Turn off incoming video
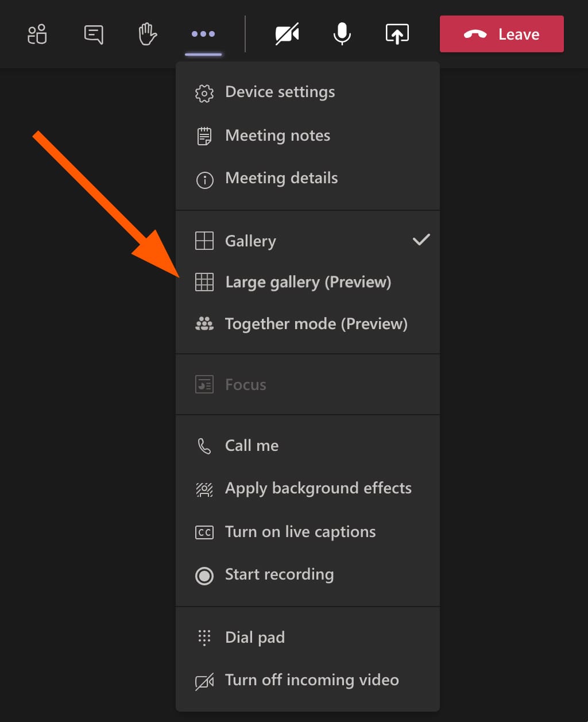This screenshot has height=722, width=588. [x=311, y=680]
